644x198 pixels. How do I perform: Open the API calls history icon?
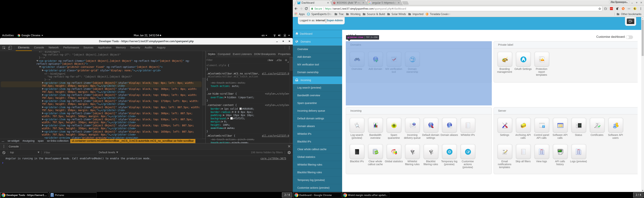(x=560, y=152)
